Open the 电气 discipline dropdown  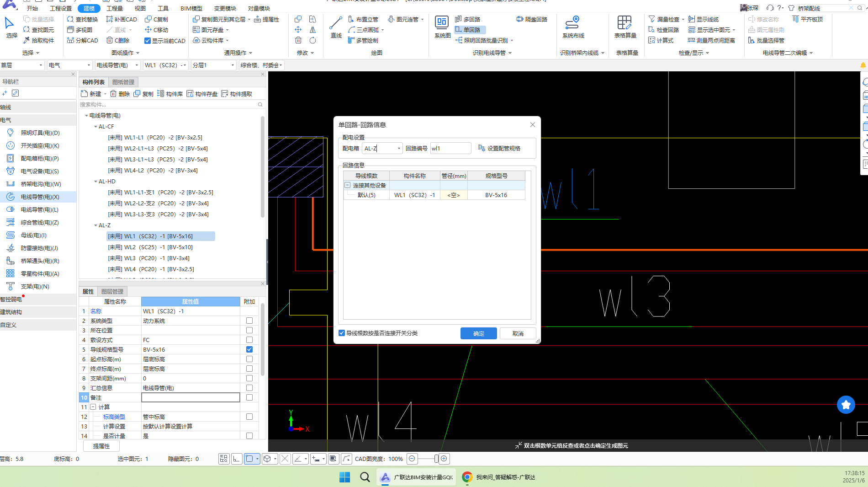[69, 65]
